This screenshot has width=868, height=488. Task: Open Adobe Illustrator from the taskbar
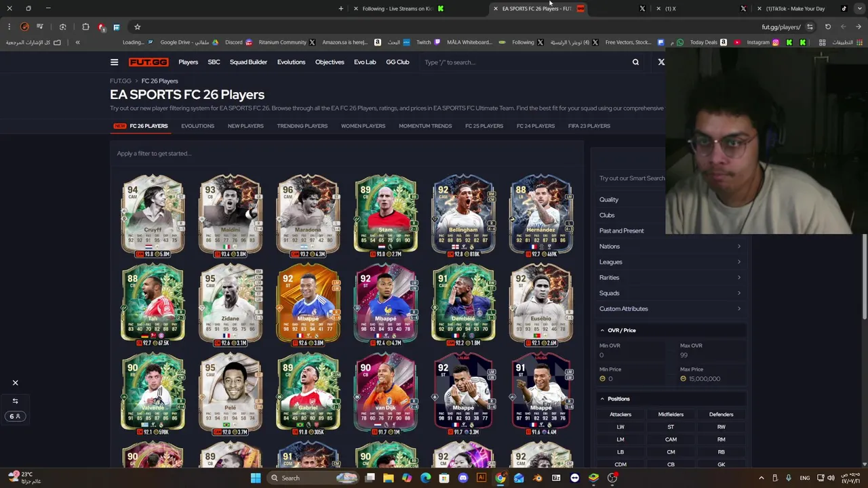(x=481, y=478)
